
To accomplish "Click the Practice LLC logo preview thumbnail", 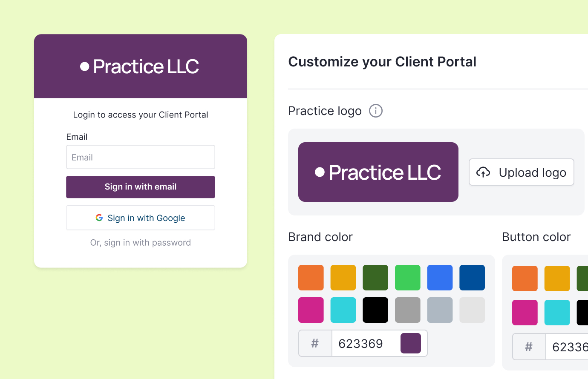I will pos(378,172).
